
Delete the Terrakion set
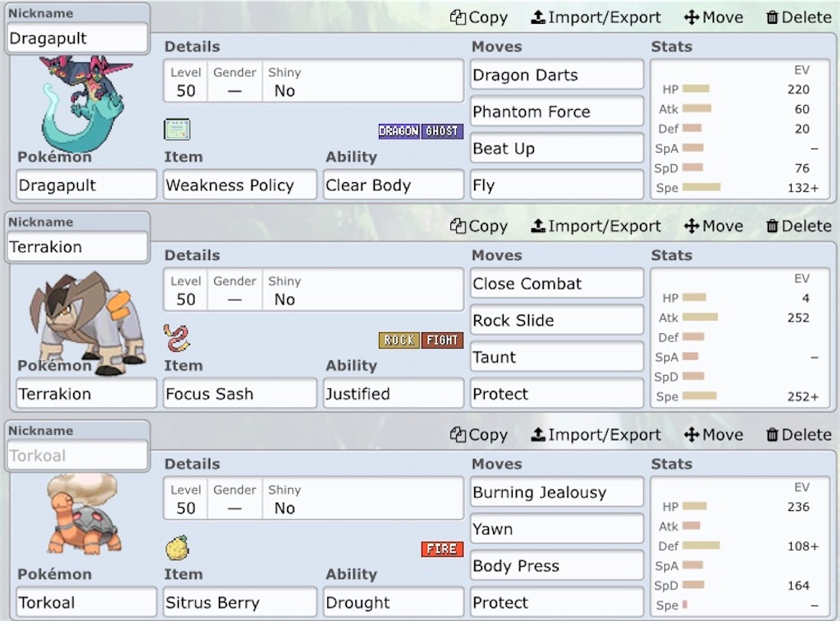pyautogui.click(x=798, y=226)
